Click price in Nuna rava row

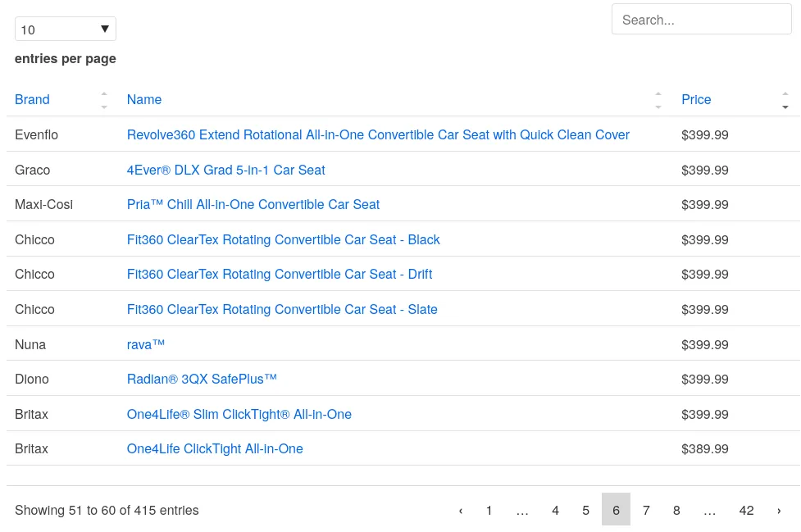[704, 344]
